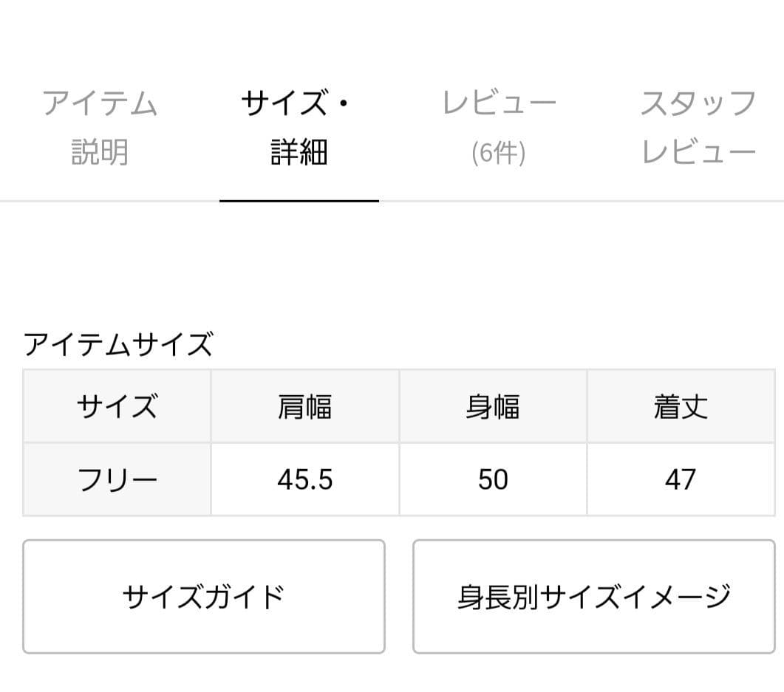Screen dimensions: 784x692
Task: View the スタッフレビュー tab
Action: click(698, 127)
